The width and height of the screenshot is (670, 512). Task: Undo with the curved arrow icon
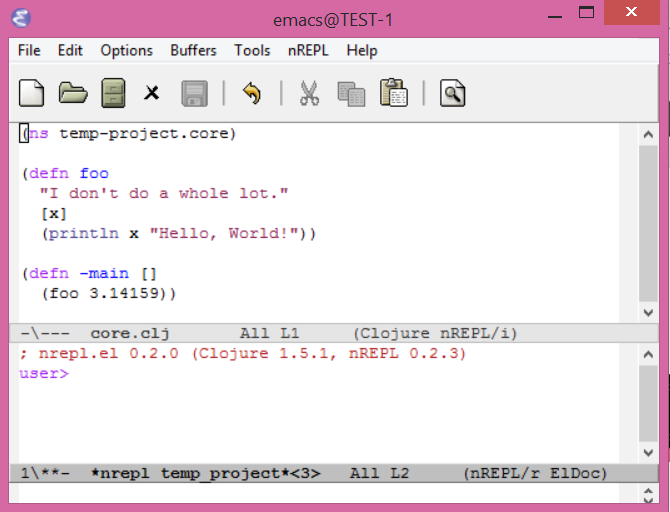pyautogui.click(x=252, y=93)
